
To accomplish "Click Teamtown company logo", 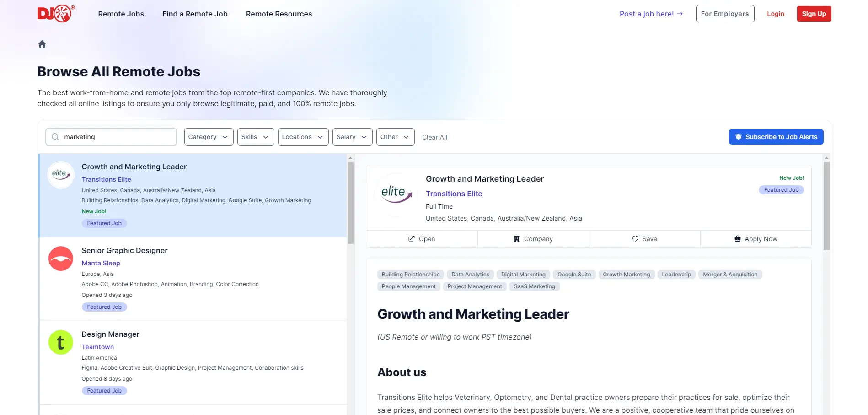I will coord(61,342).
